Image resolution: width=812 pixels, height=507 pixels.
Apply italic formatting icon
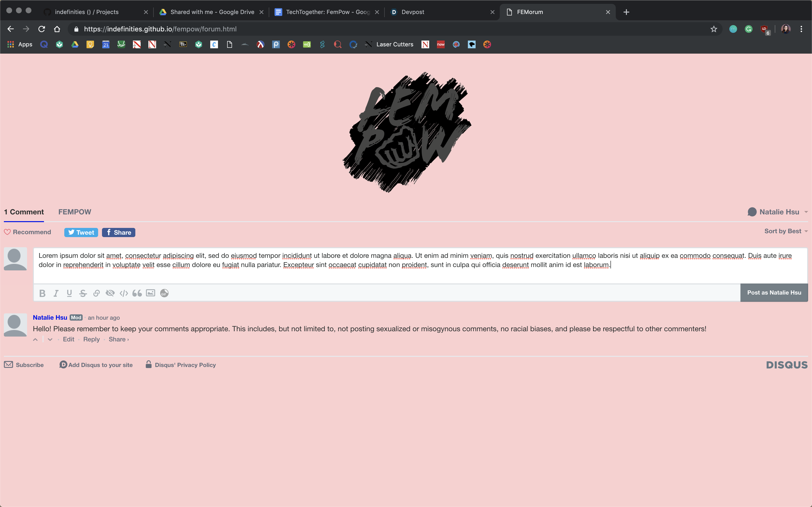[x=56, y=293]
